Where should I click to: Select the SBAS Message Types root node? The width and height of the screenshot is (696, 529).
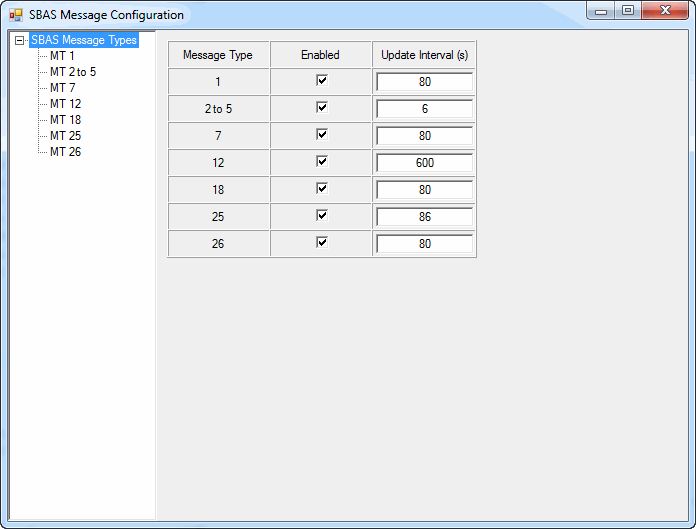(84, 40)
